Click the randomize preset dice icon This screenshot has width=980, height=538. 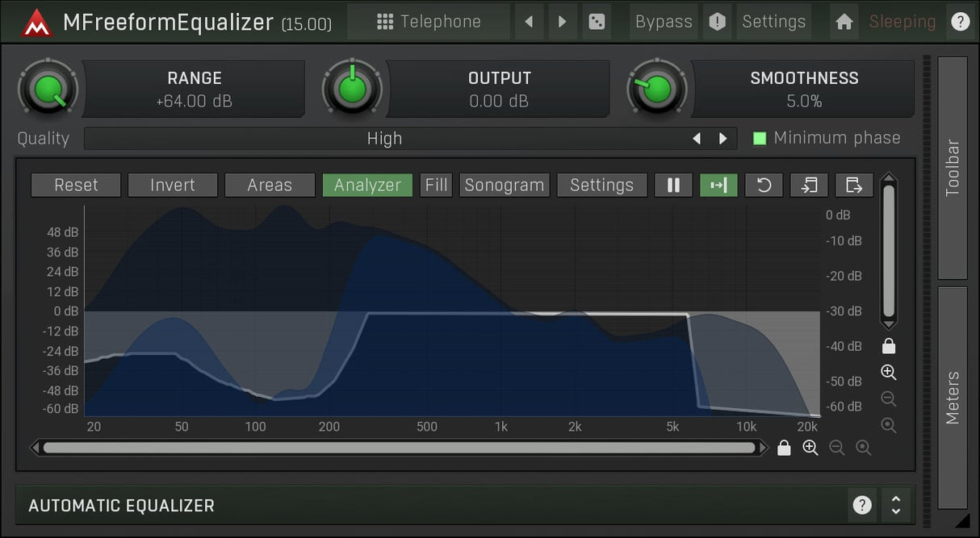[597, 22]
